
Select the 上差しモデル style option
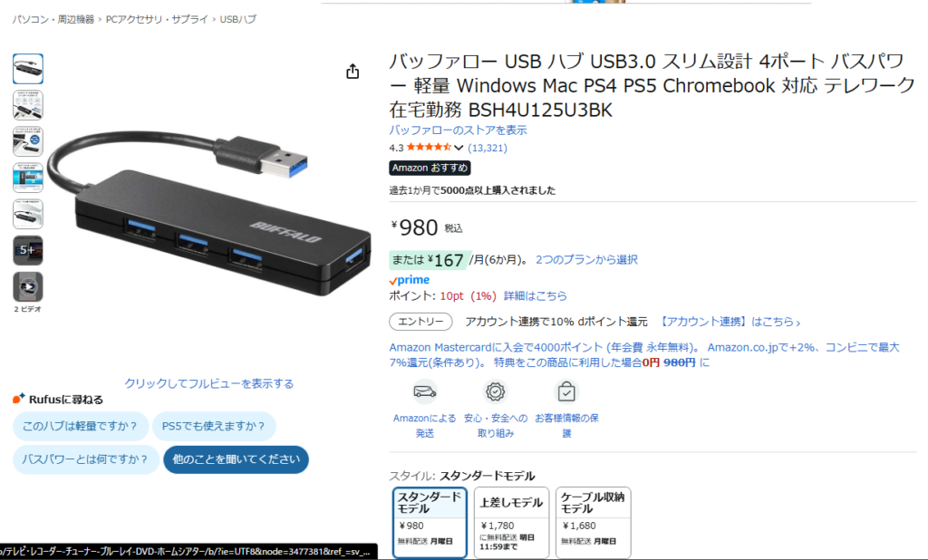point(511,522)
